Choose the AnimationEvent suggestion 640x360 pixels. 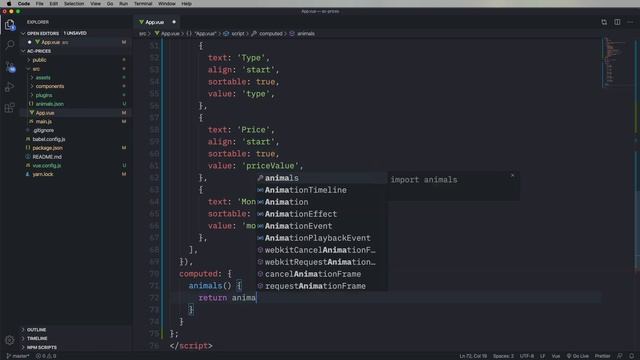coord(322,226)
